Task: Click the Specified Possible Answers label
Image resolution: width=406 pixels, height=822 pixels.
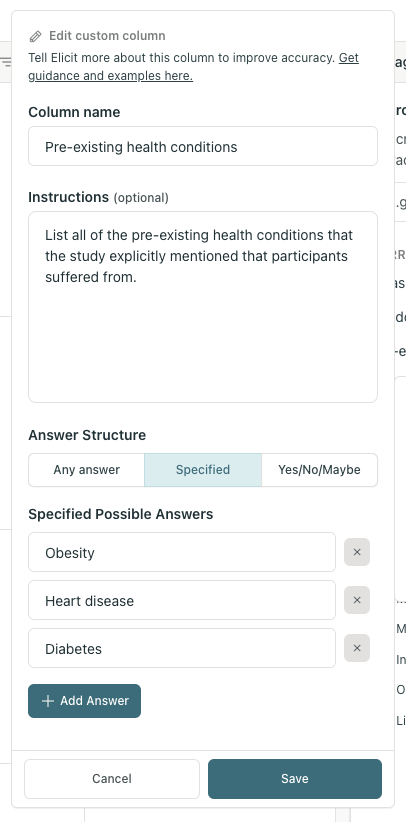Action: pyautogui.click(x=121, y=514)
